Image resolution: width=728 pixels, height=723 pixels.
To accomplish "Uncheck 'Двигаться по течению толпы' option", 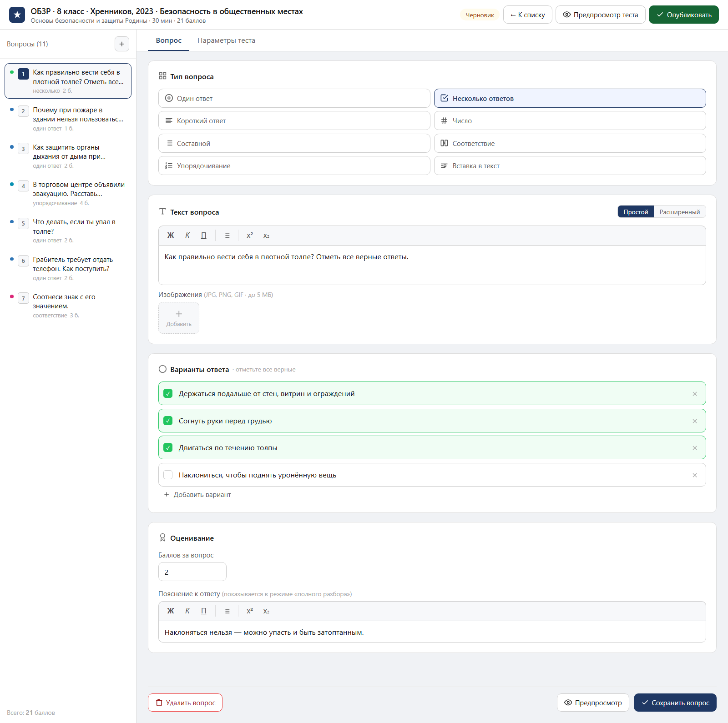I will pos(168,447).
